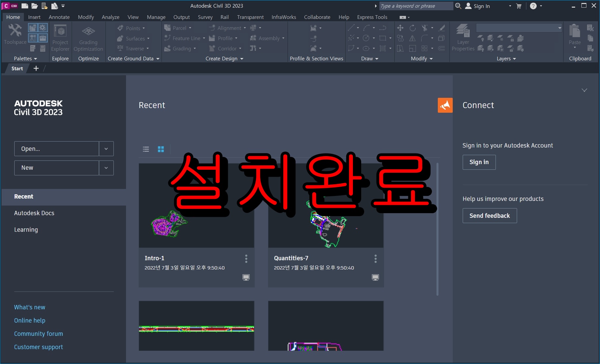This screenshot has height=364, width=600.
Task: Open the Customer support link
Action: coord(38,347)
